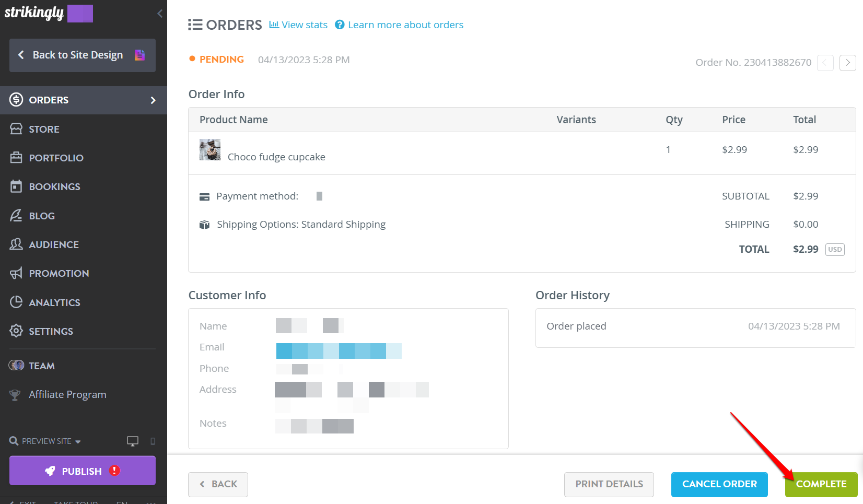The image size is (863, 504).
Task: Select the Store sidebar icon
Action: pos(15,128)
